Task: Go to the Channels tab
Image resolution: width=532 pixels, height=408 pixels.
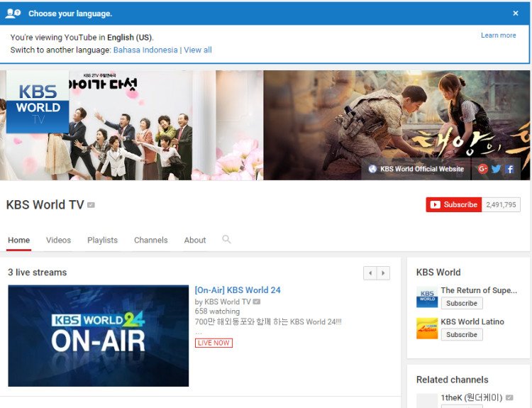Action: pos(150,240)
